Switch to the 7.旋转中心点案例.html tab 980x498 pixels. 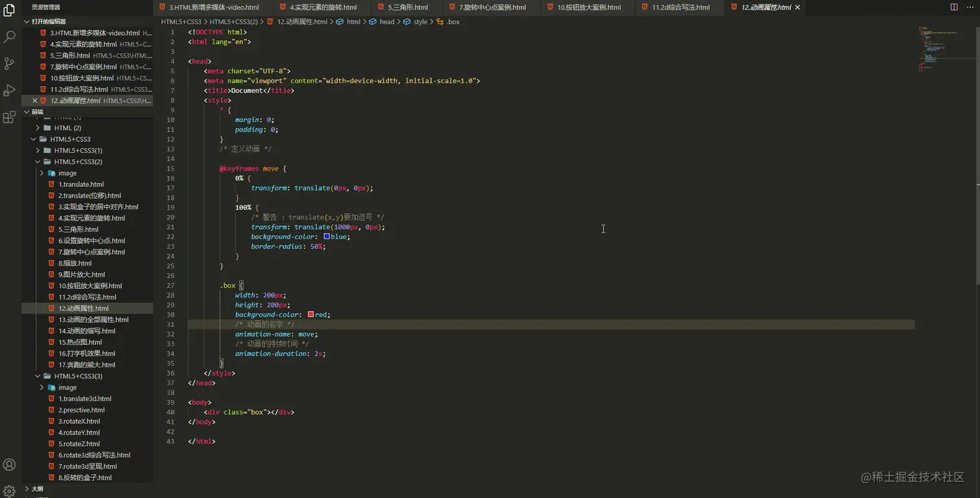pos(491,7)
